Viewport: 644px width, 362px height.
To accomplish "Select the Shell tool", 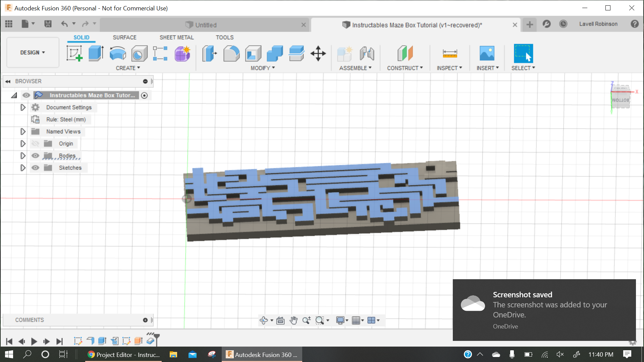I will click(253, 53).
